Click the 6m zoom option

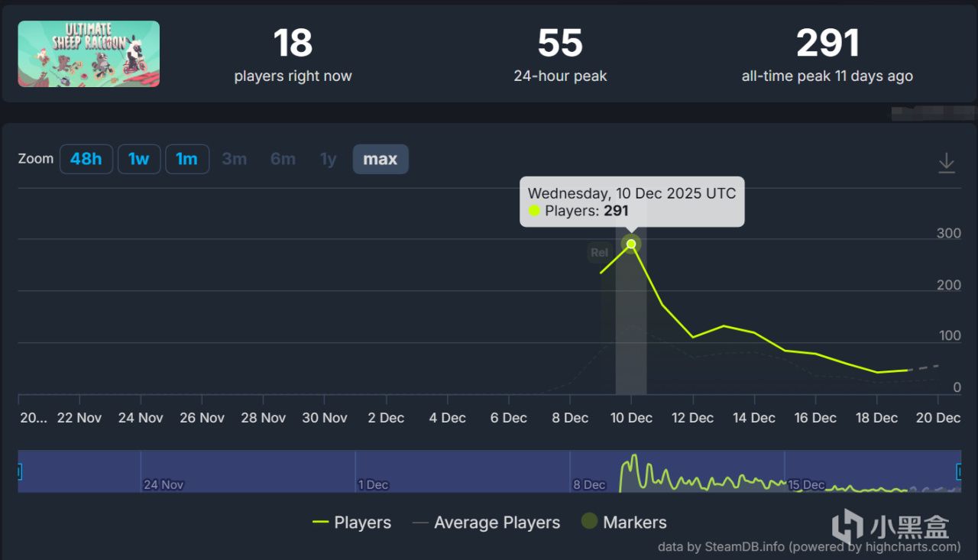283,159
